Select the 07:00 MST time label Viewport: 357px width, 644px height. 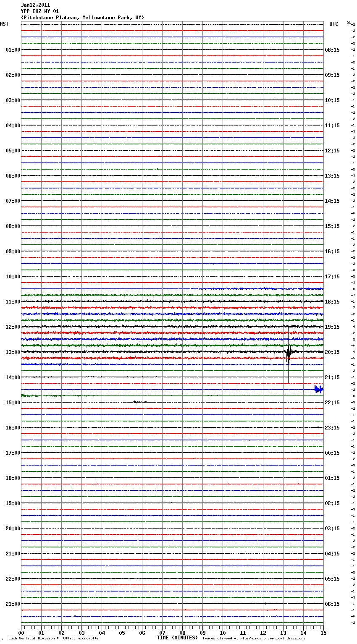13,201
